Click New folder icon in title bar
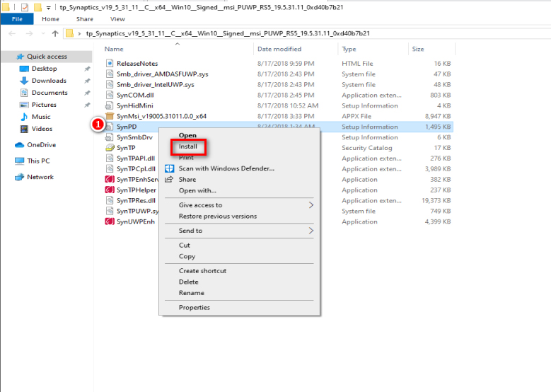Image resolution: width=551 pixels, height=392 pixels. (x=37, y=7)
